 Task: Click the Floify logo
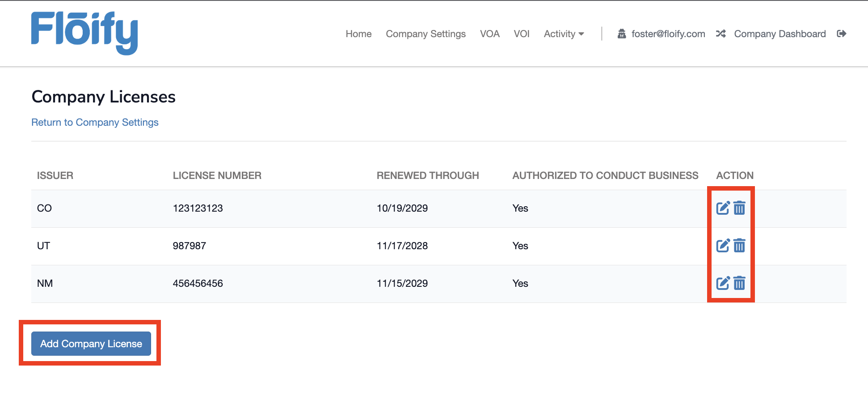[x=84, y=33]
